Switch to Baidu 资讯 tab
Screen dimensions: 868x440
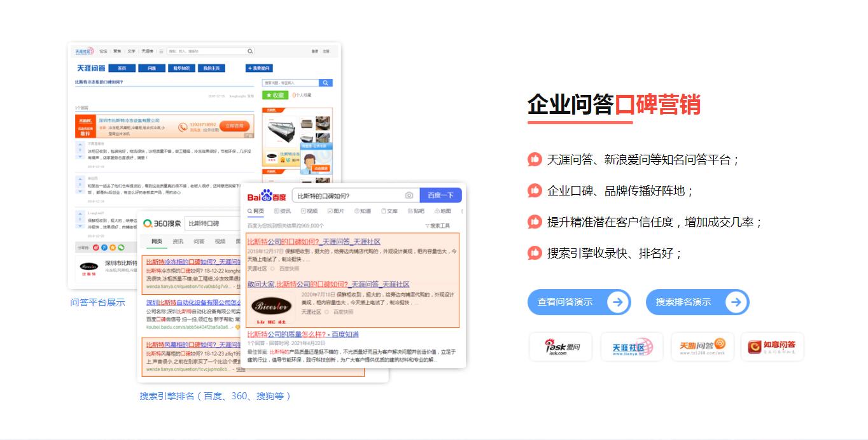[283, 211]
